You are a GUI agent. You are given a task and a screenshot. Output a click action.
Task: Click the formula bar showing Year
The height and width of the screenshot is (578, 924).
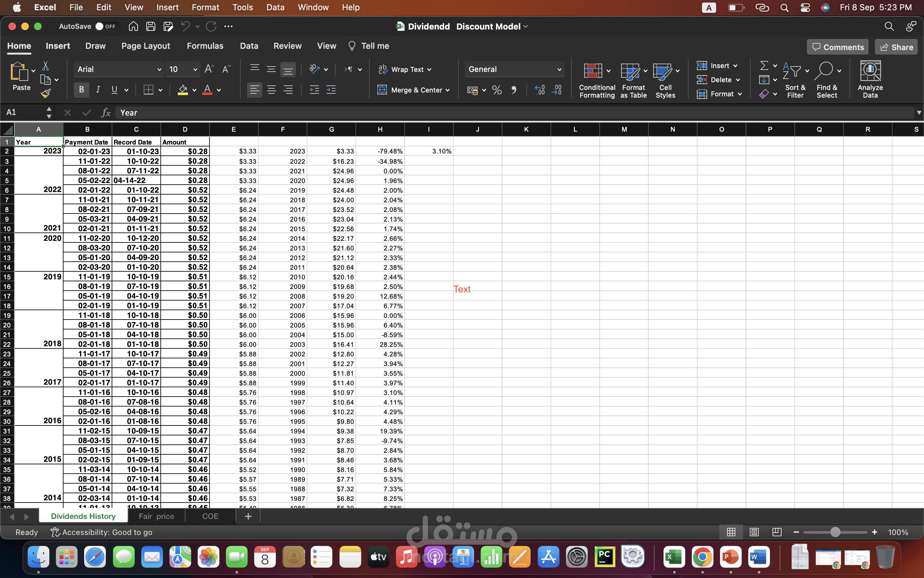[514, 113]
